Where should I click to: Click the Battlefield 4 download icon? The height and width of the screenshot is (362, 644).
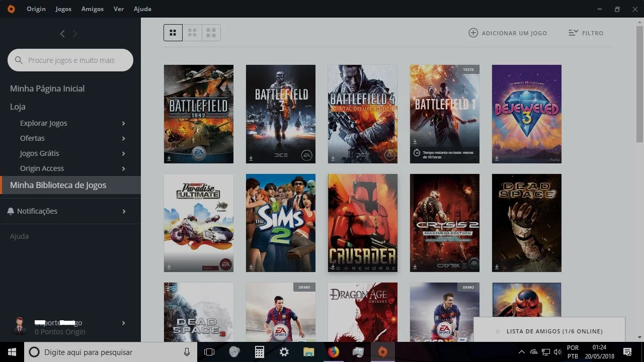click(333, 158)
